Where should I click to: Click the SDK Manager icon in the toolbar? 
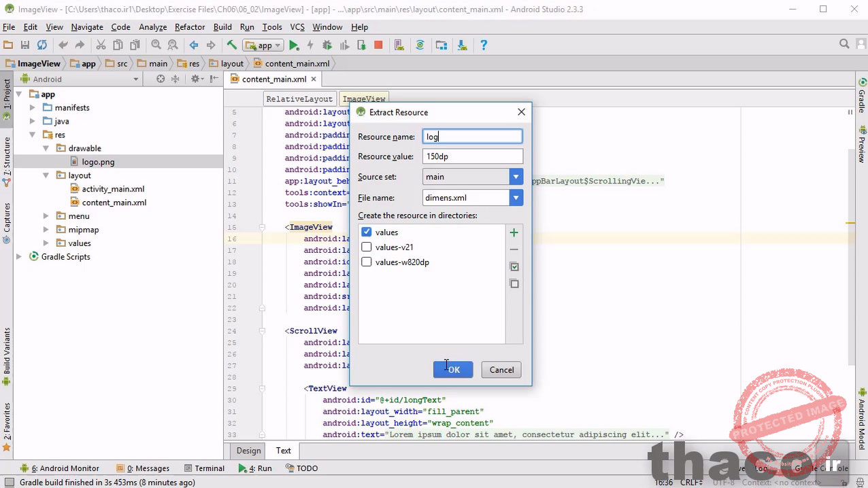441,46
